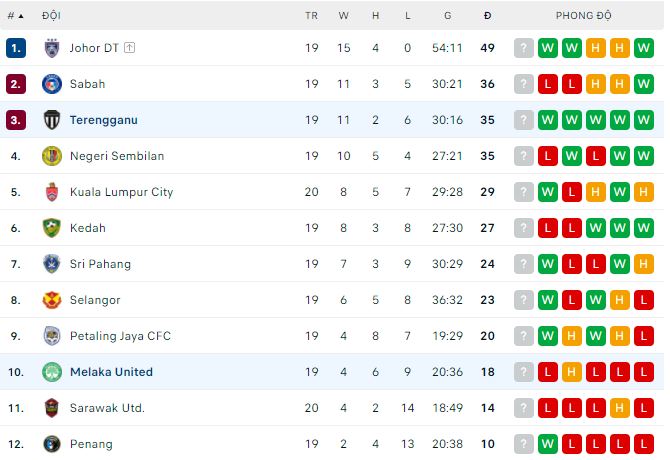
Task: Click the Penang team badge
Action: tap(52, 444)
